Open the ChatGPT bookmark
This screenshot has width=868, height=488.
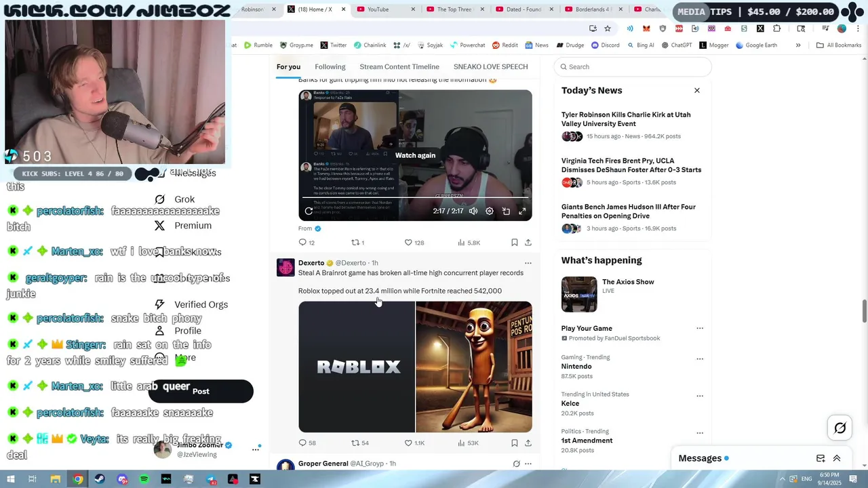click(677, 45)
